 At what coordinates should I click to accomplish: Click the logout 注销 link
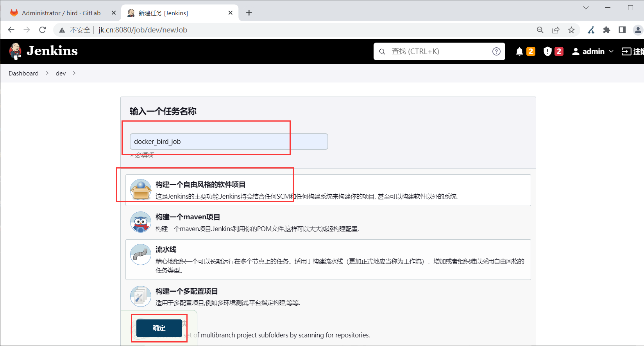[x=633, y=52]
